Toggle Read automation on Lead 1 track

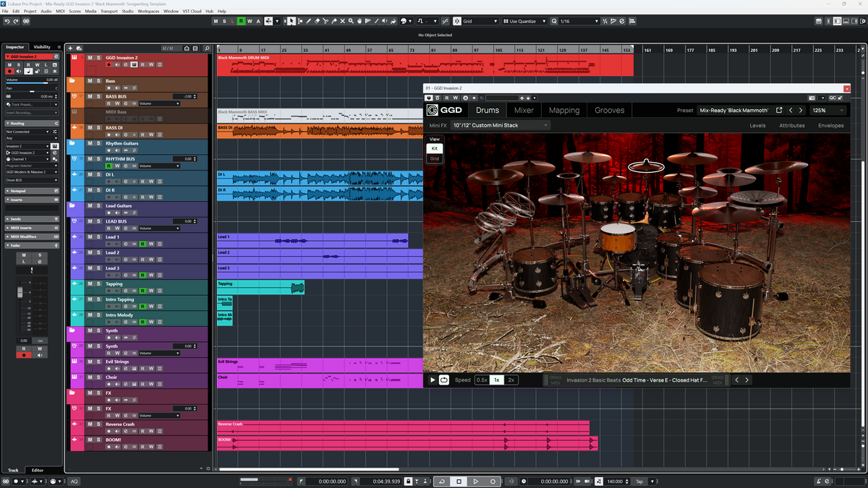coord(142,244)
